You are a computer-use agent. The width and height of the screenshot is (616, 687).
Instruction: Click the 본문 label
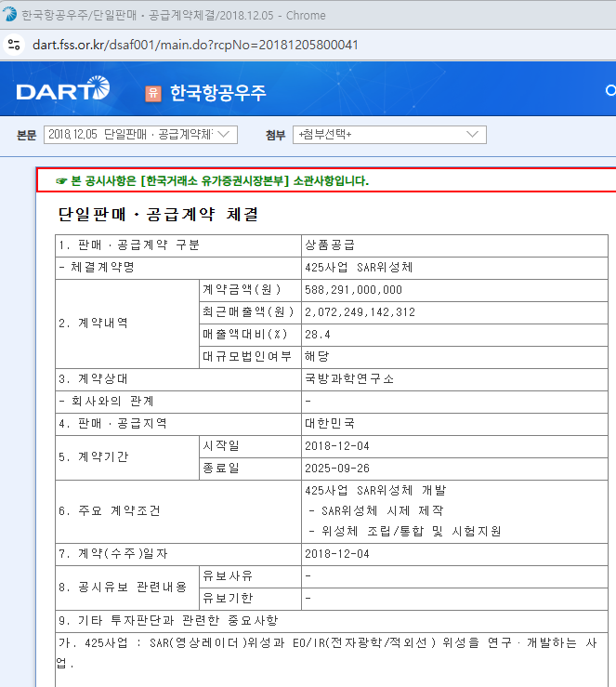click(x=26, y=136)
